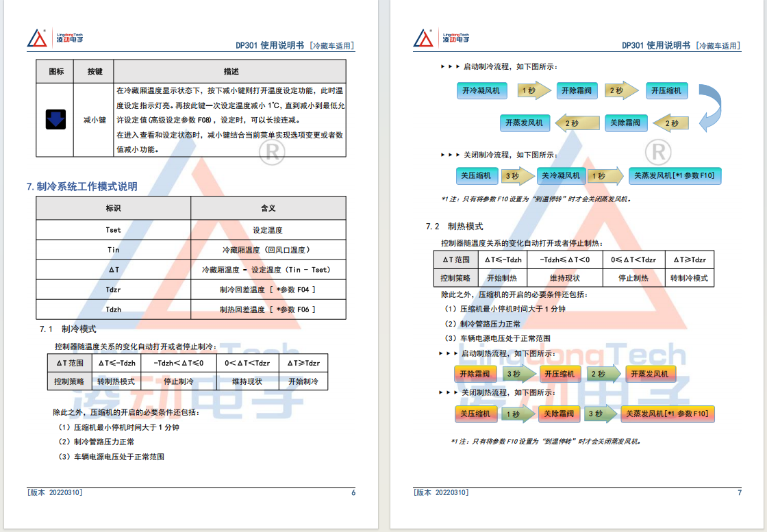Click the page number 7 in the footer
Screen dimensions: 767x532
coord(740,492)
